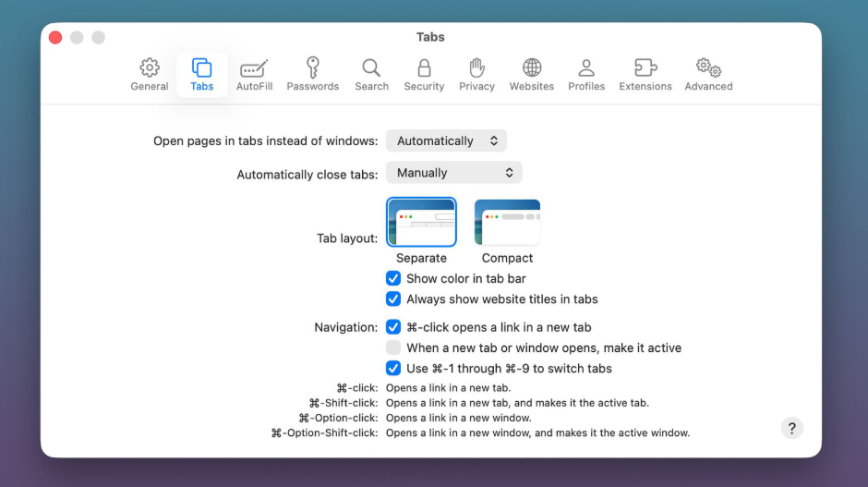The width and height of the screenshot is (868, 487).
Task: Uncheck Always show website titles in tabs
Action: pyautogui.click(x=393, y=298)
